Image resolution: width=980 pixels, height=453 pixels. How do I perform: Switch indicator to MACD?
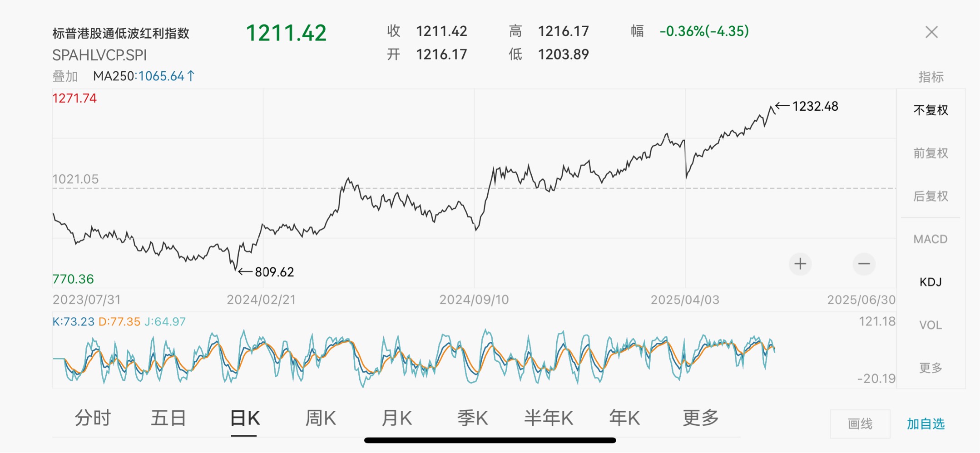point(931,239)
